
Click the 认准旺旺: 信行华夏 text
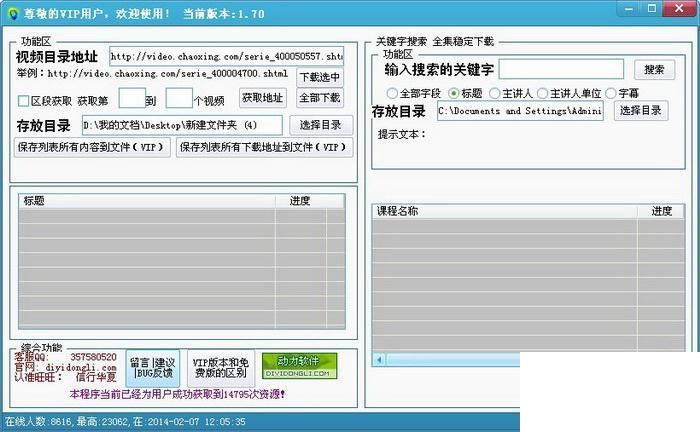click(65, 378)
